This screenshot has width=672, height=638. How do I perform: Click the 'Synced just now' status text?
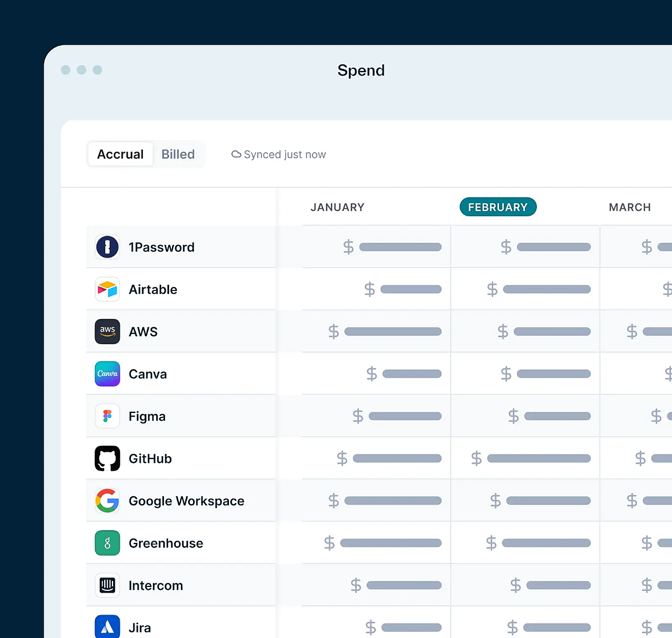tap(285, 154)
